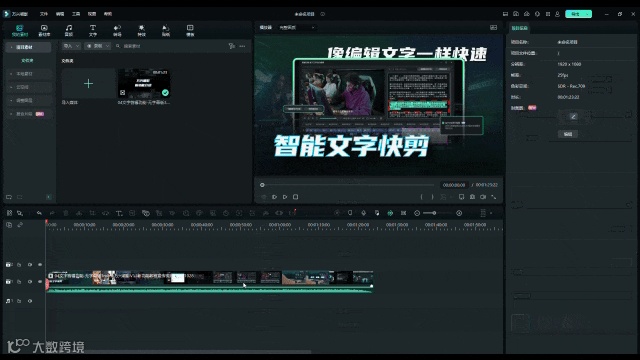640x360 pixels.
Task: Open the 特效 (Effects) library tab
Action: click(142, 30)
